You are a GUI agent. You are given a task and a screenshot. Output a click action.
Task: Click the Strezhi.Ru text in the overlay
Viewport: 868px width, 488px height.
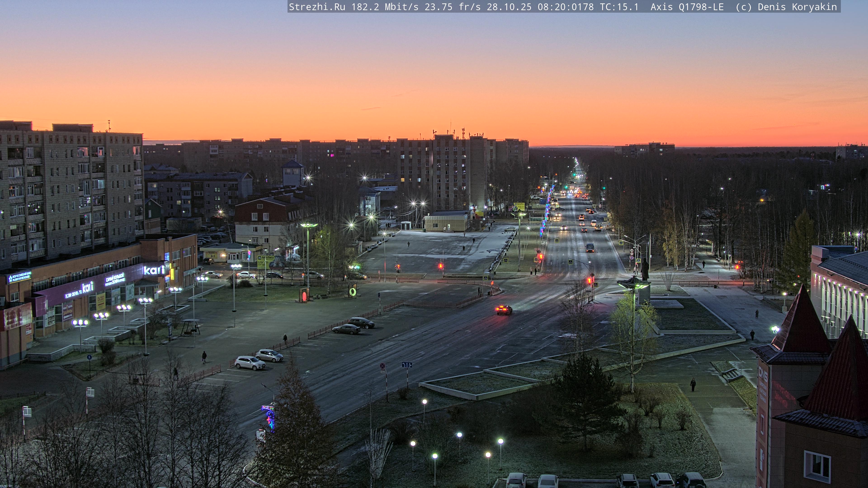click(x=317, y=7)
